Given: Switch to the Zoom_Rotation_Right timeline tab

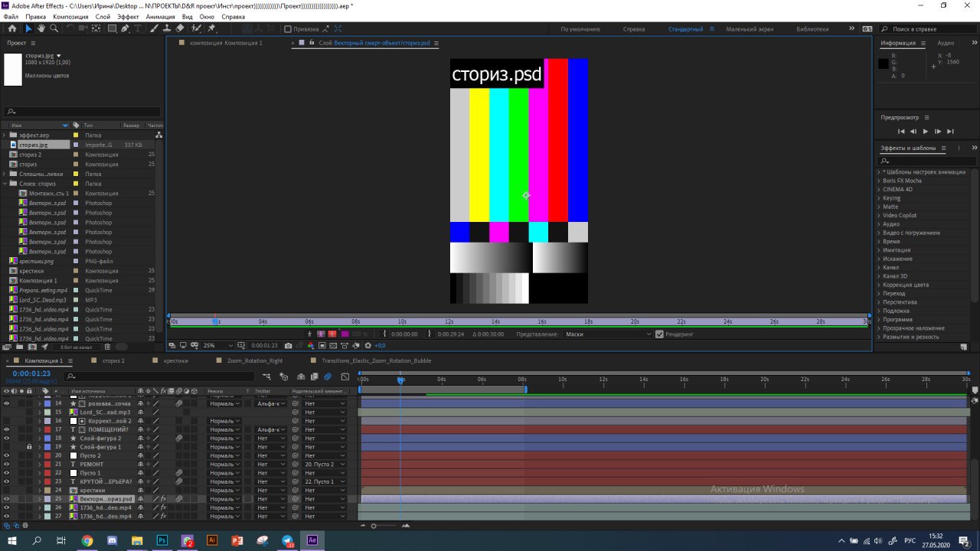Looking at the screenshot, I should [x=255, y=360].
